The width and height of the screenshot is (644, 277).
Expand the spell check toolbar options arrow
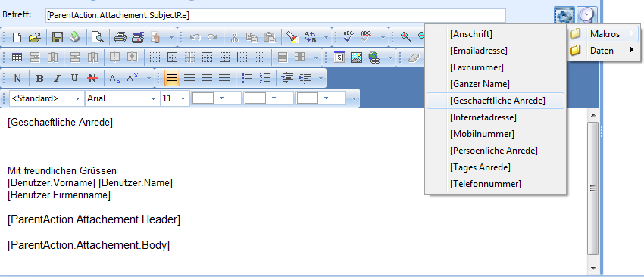[383, 38]
